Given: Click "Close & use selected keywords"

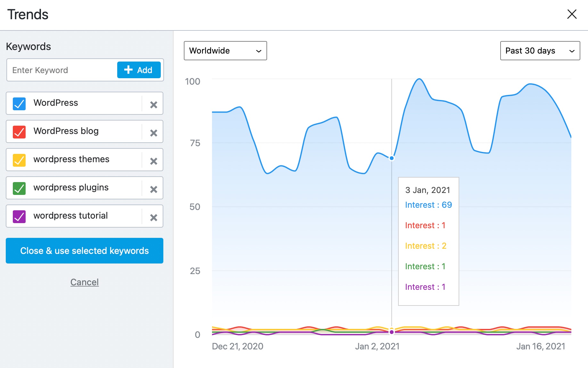Looking at the screenshot, I should [84, 251].
